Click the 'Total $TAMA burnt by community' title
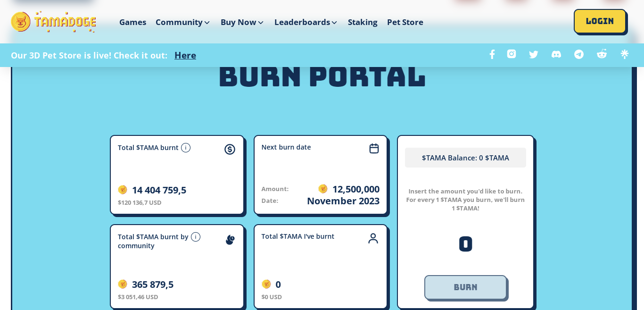The height and width of the screenshot is (310, 644). tap(153, 241)
